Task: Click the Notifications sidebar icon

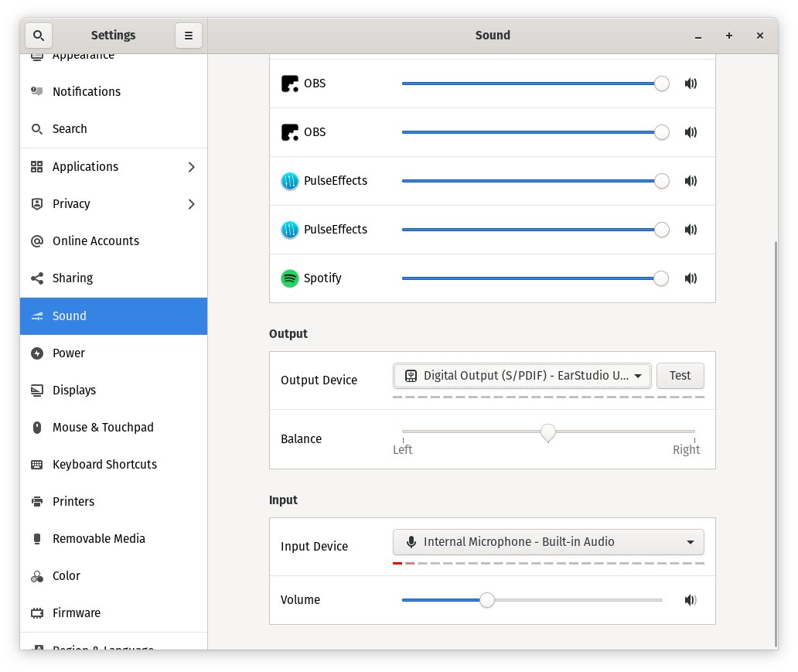Action: tap(36, 91)
